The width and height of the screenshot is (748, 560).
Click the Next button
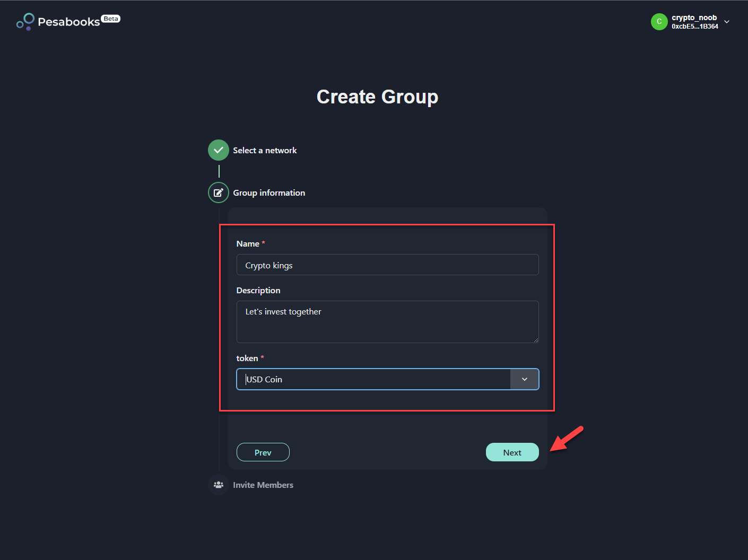(x=512, y=452)
